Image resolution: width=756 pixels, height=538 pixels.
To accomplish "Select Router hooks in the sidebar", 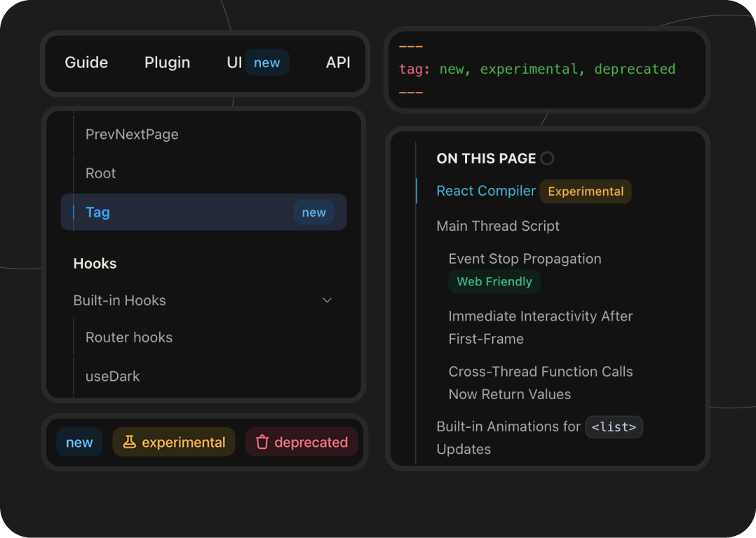I will (128, 337).
